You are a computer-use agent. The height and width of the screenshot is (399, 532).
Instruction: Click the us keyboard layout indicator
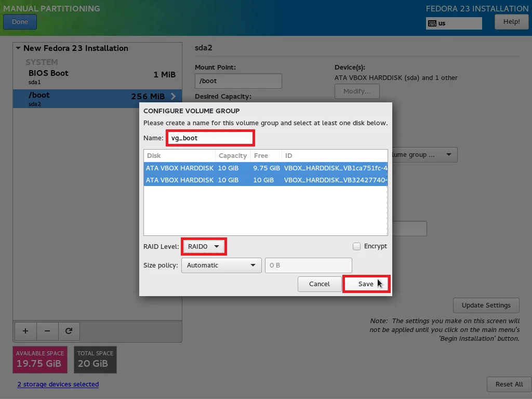[454, 23]
